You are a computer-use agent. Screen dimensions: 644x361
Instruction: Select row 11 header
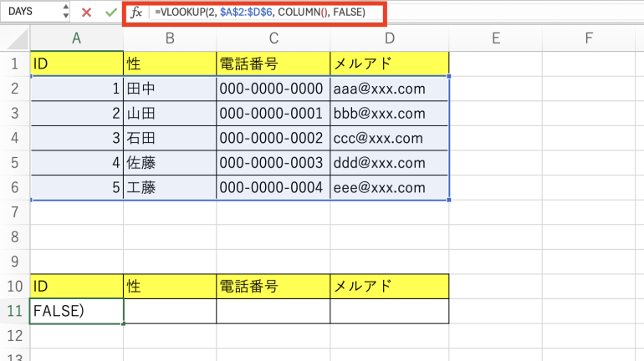(15, 311)
